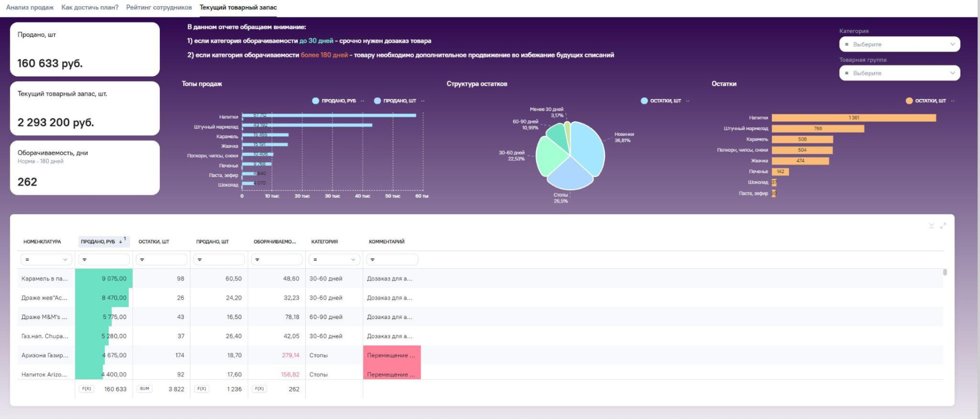
Task: Click the table fullscreen expand icon
Action: pyautogui.click(x=943, y=226)
